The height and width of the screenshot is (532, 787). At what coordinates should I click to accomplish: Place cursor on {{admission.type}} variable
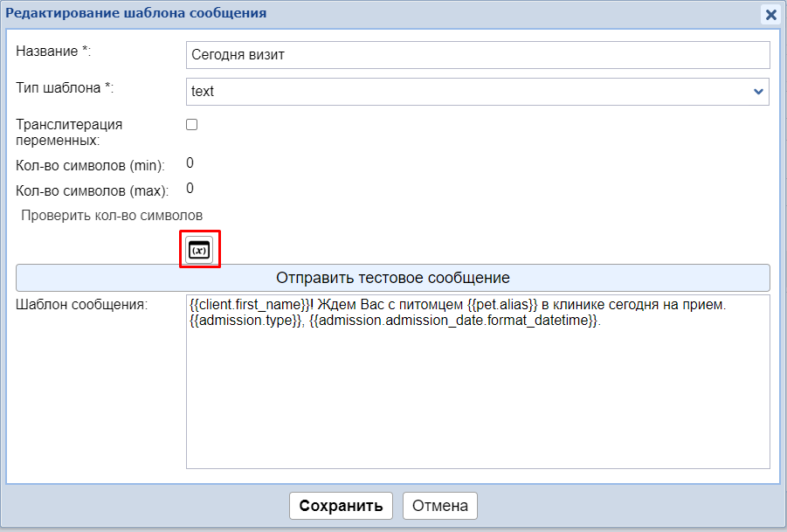click(x=245, y=321)
